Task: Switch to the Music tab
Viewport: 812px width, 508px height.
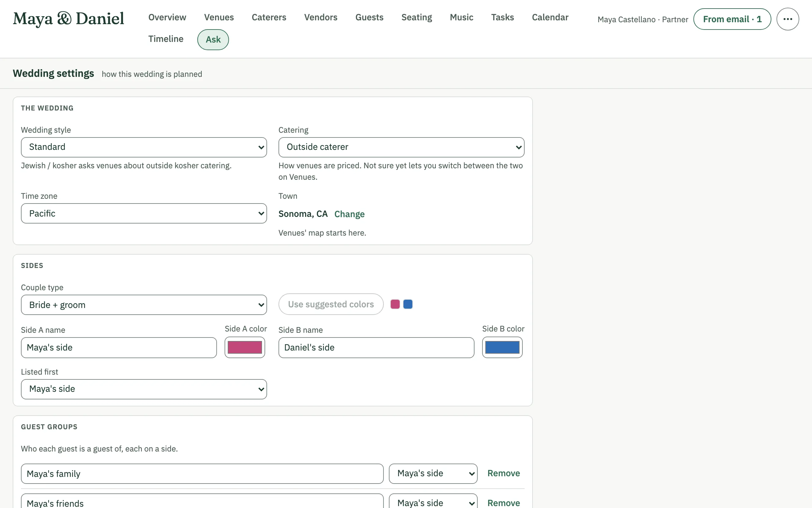Action: point(462,17)
